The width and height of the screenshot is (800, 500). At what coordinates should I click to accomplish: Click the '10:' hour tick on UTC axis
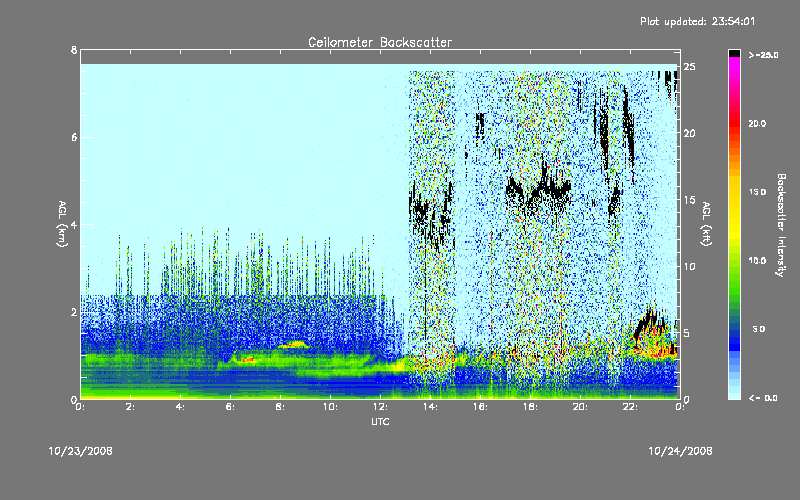tap(331, 407)
